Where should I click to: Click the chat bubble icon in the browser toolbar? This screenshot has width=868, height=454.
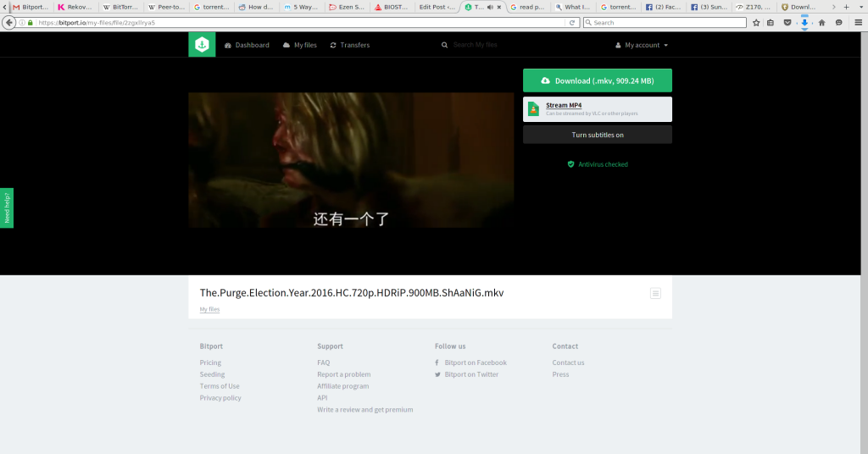tap(839, 23)
